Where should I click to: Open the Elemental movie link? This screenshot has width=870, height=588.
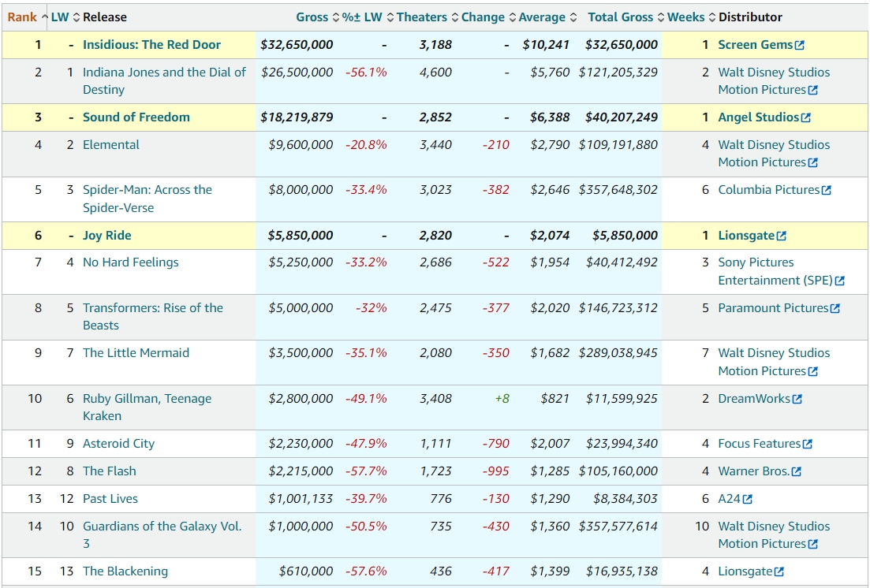(x=111, y=145)
